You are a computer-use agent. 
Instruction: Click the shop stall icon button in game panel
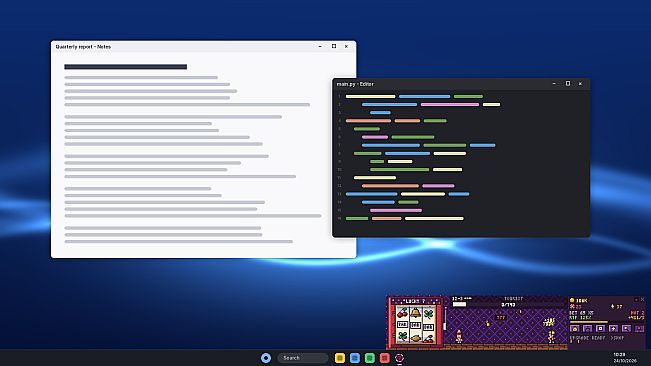(587, 329)
